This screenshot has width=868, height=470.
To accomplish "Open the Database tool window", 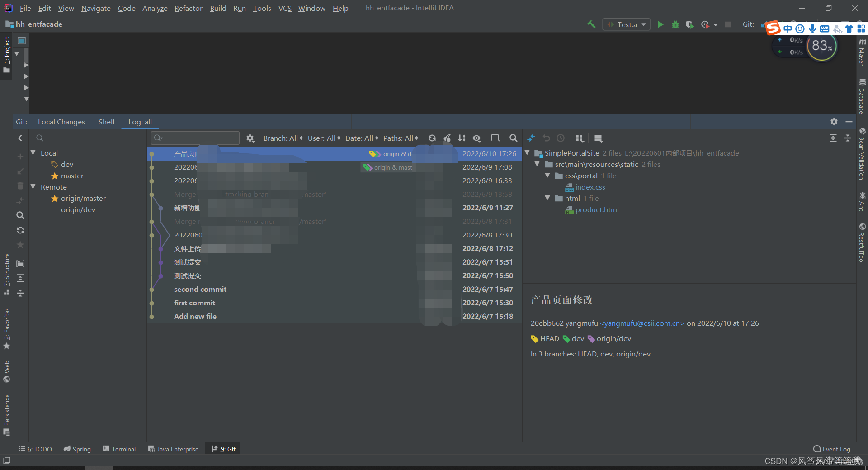I will 862,96.
